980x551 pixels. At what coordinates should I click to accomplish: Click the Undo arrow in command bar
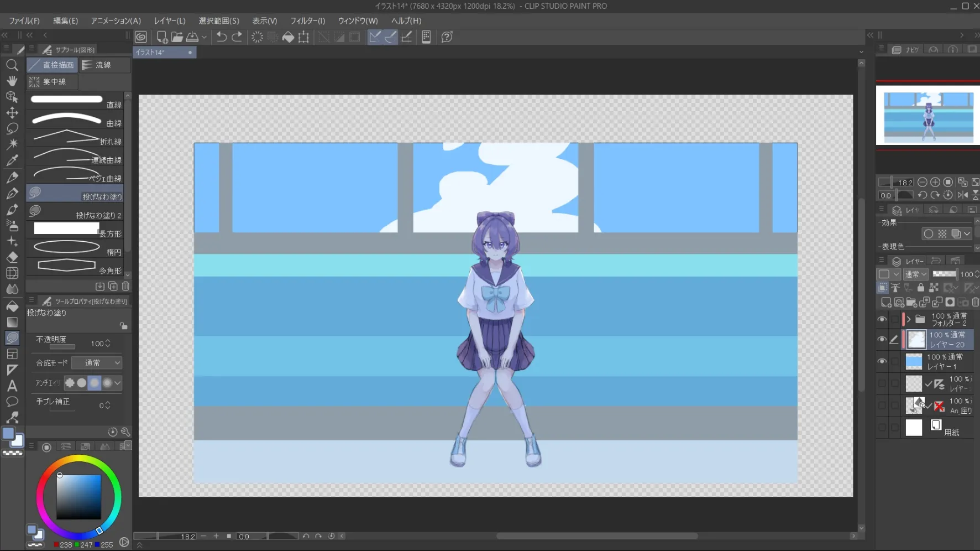click(221, 37)
